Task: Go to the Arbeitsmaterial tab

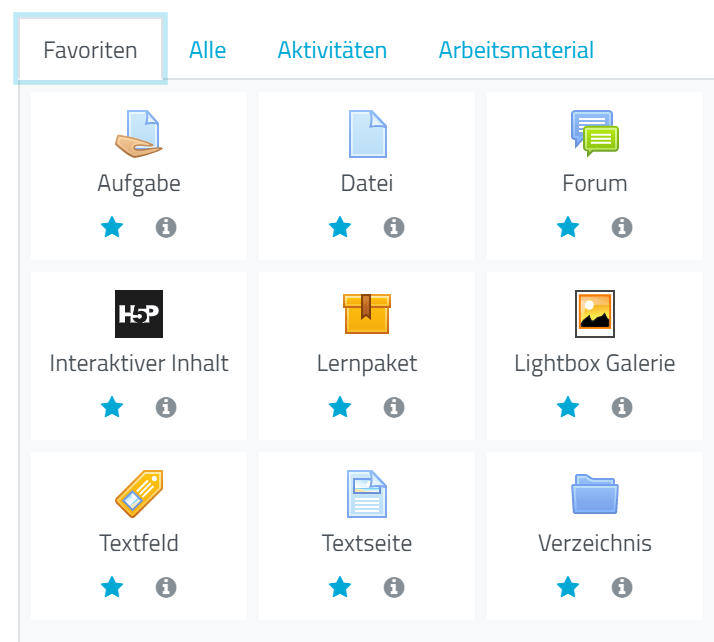Action: (x=516, y=50)
